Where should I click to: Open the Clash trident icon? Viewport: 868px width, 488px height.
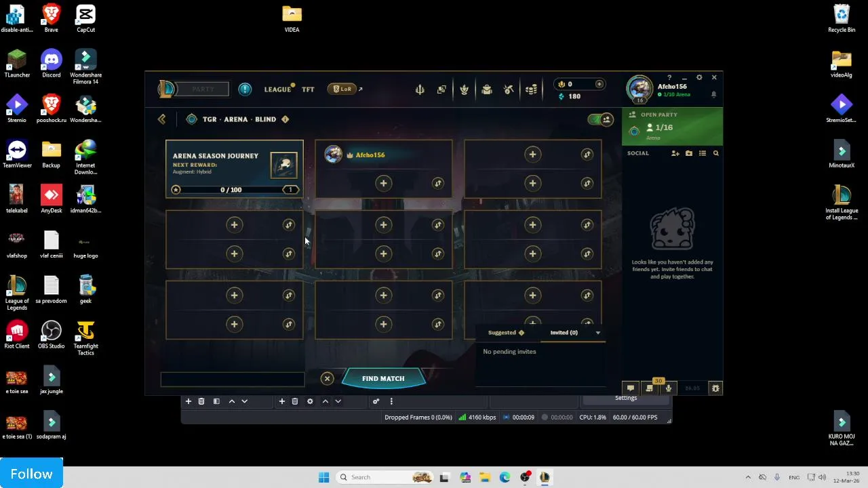pos(420,89)
